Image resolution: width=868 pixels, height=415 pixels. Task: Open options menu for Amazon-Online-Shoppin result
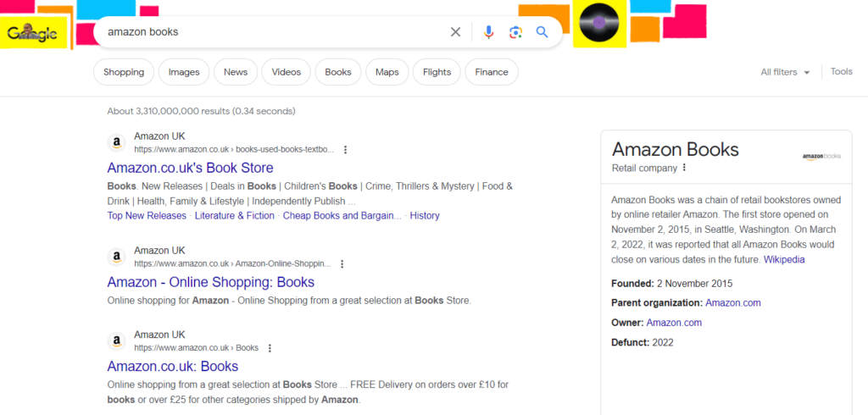point(342,264)
